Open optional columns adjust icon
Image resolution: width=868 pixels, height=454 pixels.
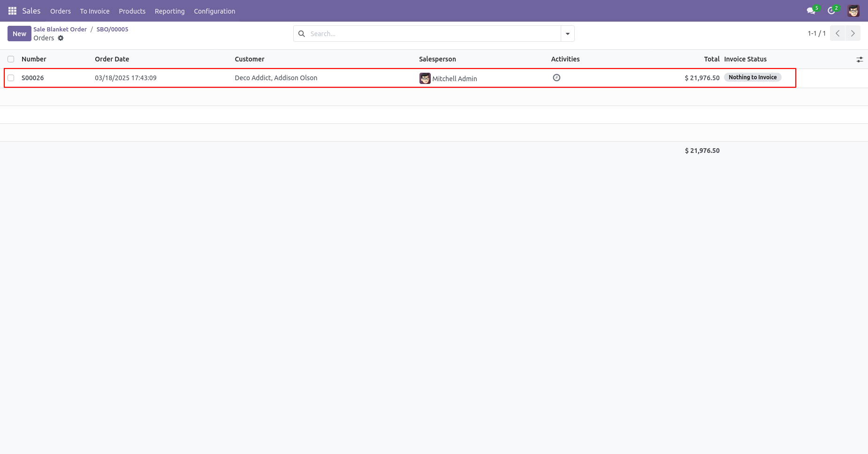click(860, 60)
